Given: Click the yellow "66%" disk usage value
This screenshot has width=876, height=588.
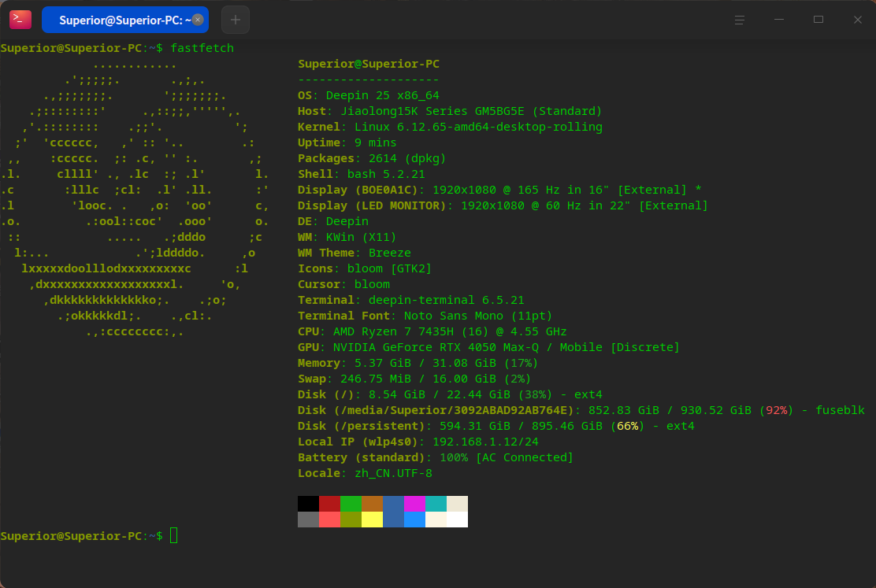Looking at the screenshot, I should [627, 426].
